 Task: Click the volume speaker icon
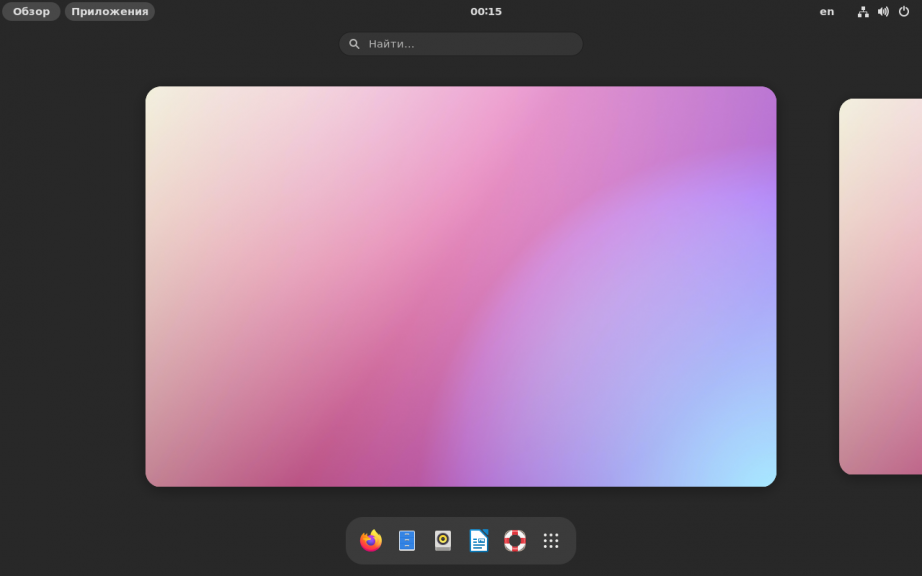883,12
